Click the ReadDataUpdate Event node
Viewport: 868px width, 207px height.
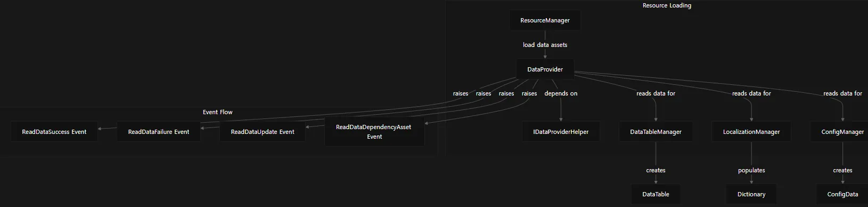coord(263,132)
